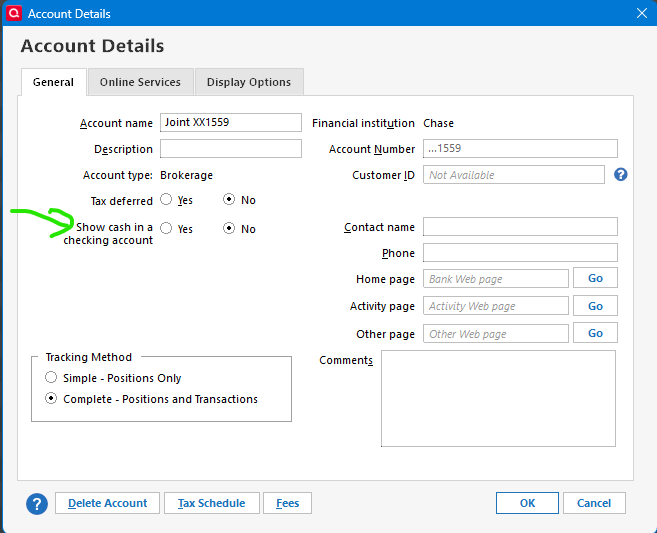The image size is (657, 533).
Task: Open the Tax Schedule button
Action: click(213, 503)
